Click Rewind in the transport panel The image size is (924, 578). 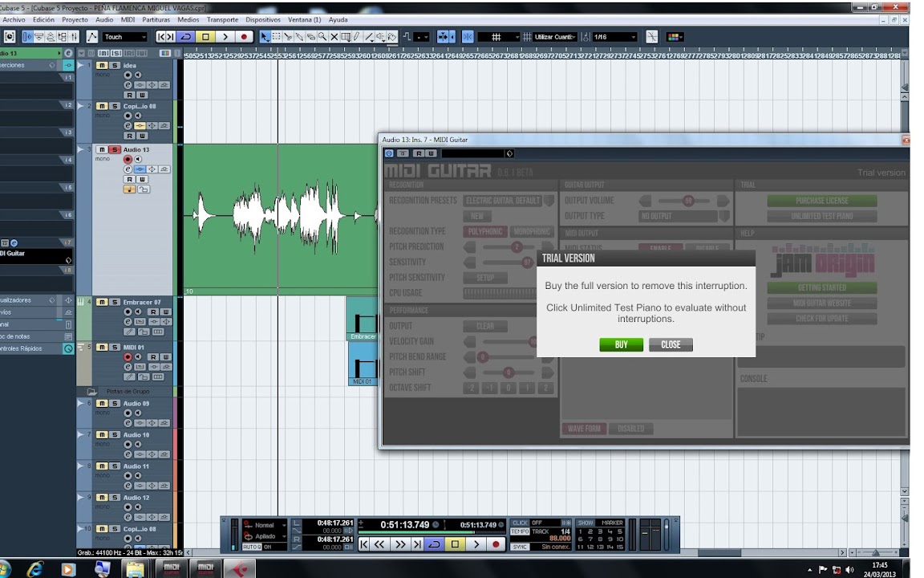pos(379,544)
